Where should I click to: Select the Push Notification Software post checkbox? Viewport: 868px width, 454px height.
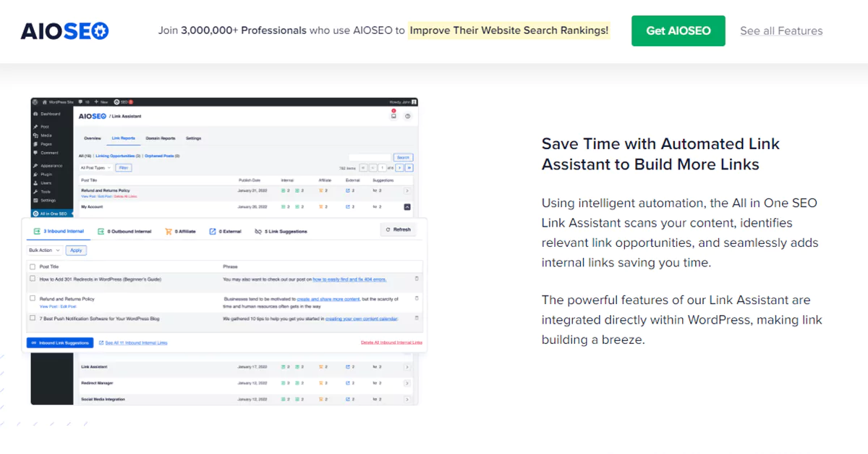pyautogui.click(x=33, y=317)
